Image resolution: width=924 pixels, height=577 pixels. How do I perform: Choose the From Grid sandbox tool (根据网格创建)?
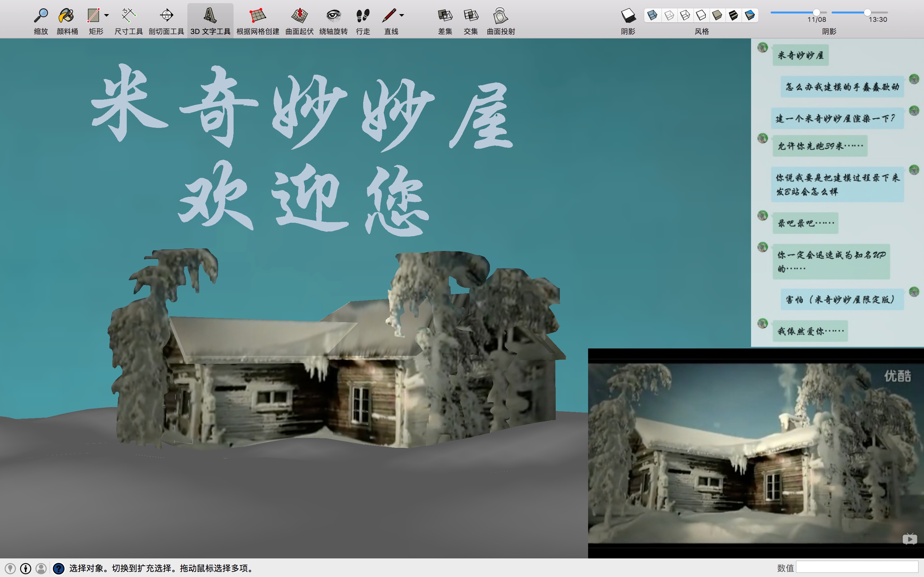257,16
